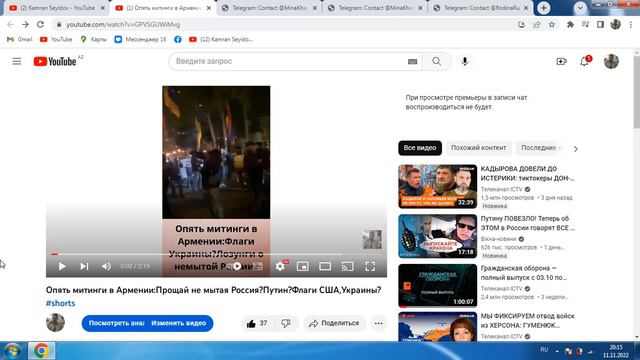Show hidden tray icons arrow

pos(557,351)
